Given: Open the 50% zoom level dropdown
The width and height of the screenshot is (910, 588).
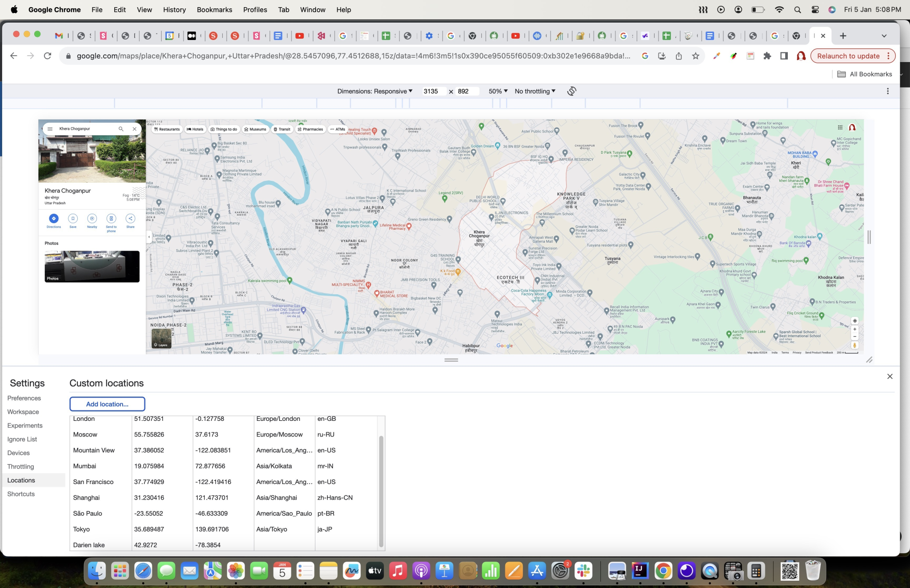Looking at the screenshot, I should click(498, 91).
